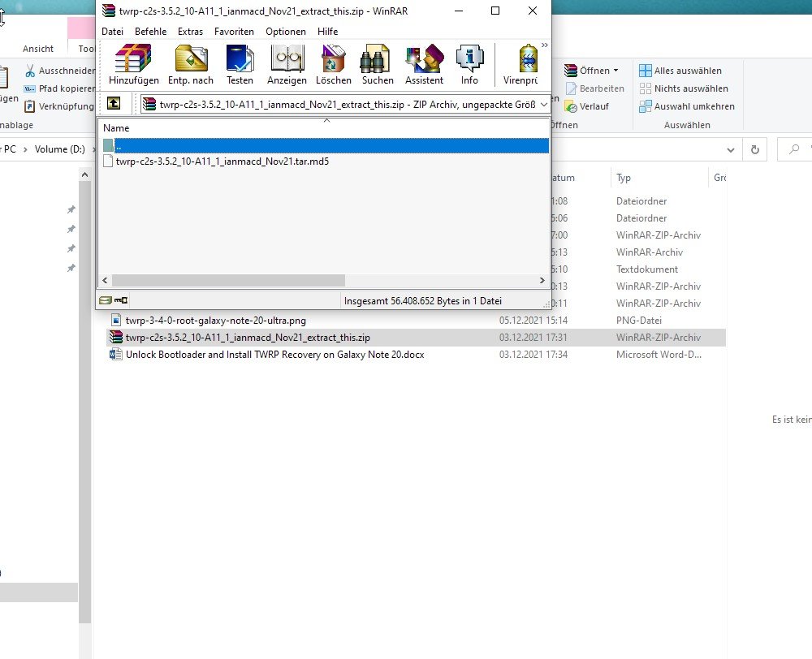
Task: Click Explorer nav pane scroll up arrow
Action: tap(84, 175)
